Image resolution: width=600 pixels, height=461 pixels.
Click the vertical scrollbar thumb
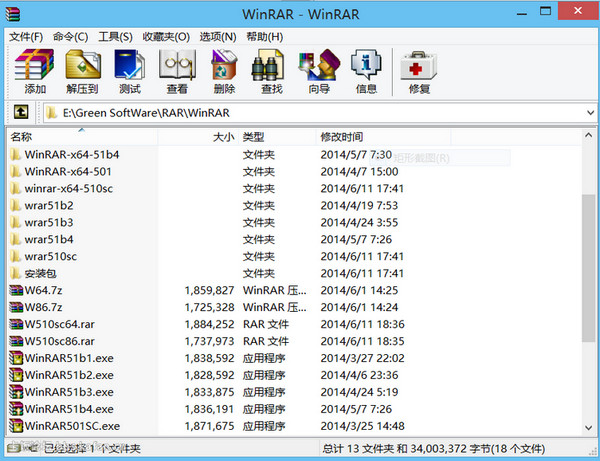589,268
